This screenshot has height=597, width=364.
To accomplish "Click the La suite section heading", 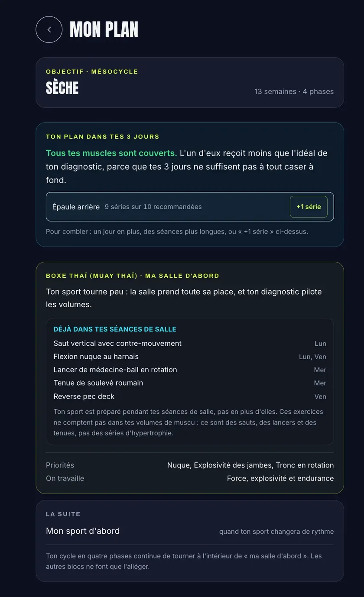I will [63, 514].
